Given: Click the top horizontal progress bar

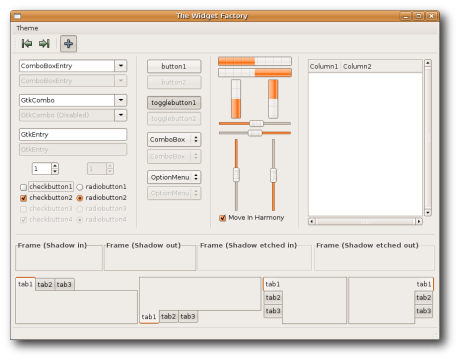Looking at the screenshot, I should click(x=255, y=61).
